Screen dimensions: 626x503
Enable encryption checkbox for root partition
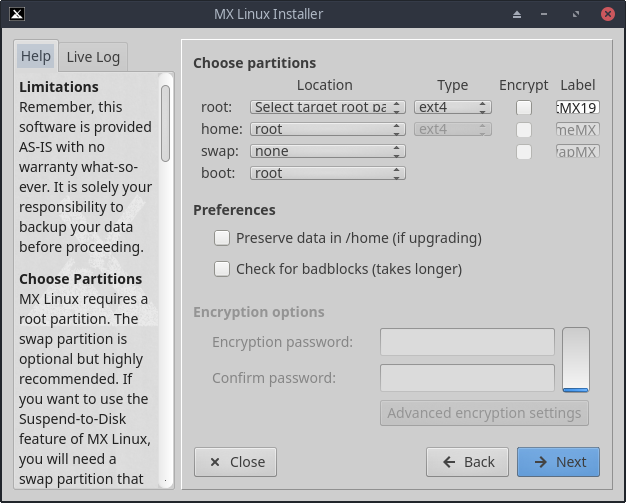[524, 107]
